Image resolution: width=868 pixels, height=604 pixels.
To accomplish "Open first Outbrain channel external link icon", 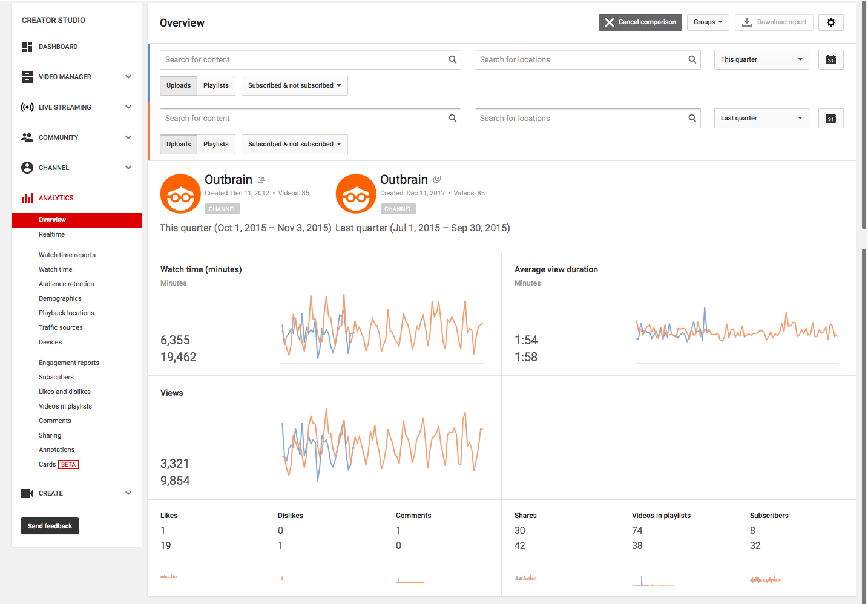I will tap(261, 179).
